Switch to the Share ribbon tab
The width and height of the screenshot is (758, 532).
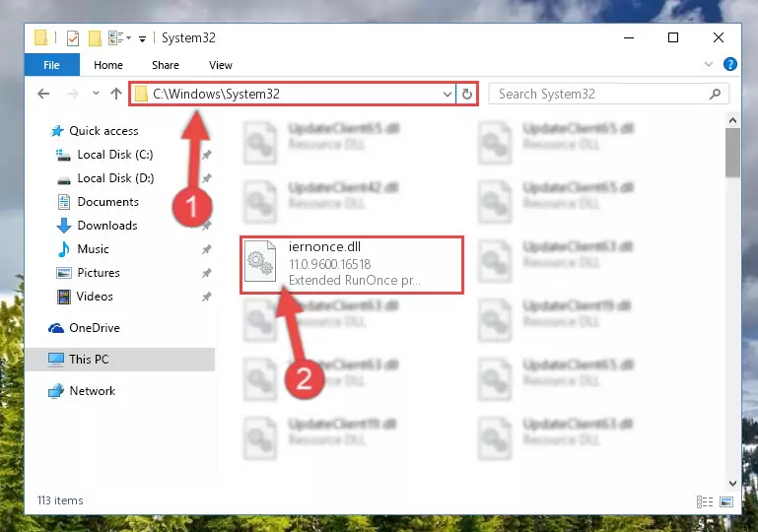[166, 65]
